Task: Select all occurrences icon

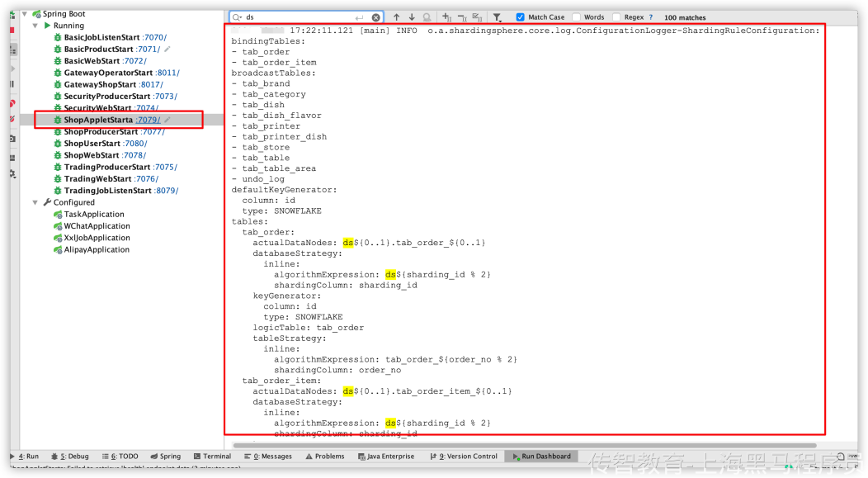Action: pos(477,17)
